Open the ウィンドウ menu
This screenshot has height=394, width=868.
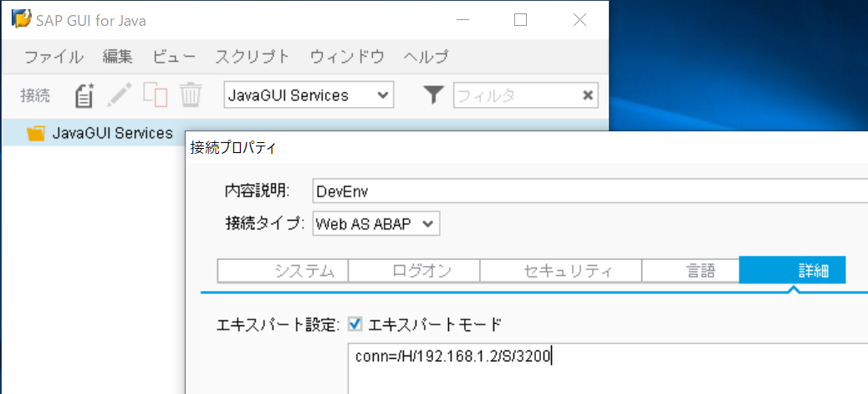pyautogui.click(x=347, y=57)
